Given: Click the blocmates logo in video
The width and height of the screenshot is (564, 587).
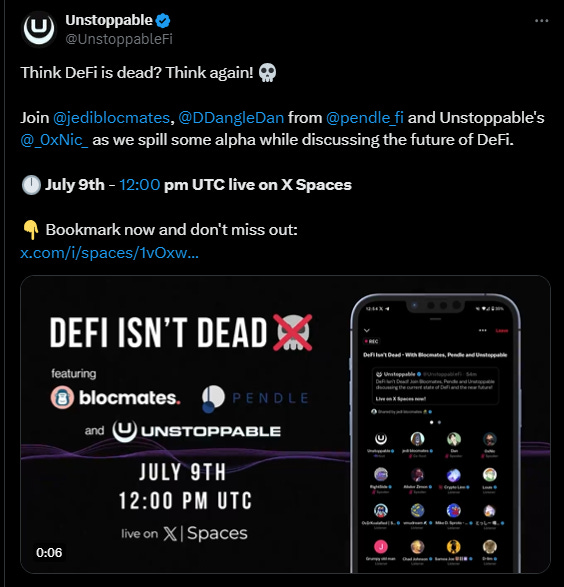Looking at the screenshot, I should pos(116,397).
